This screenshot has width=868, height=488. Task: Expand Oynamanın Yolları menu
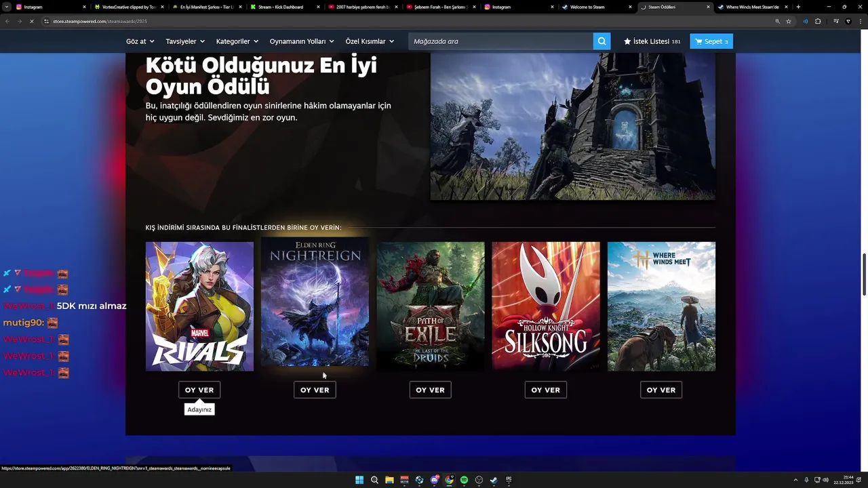tap(302, 41)
